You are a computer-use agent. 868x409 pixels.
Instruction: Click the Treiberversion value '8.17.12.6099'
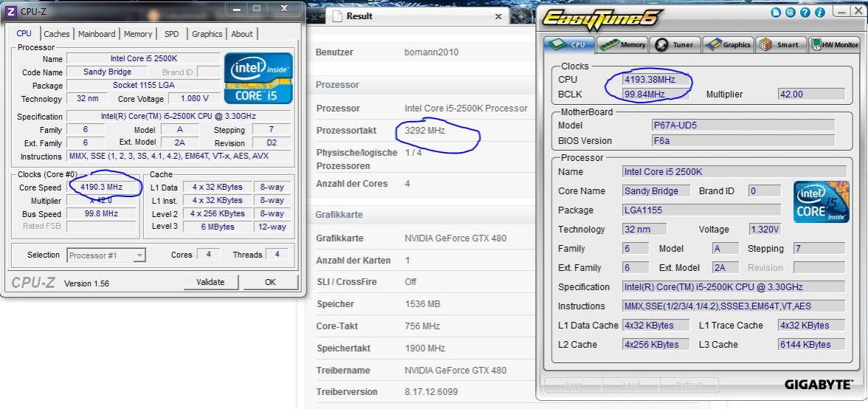pos(431,392)
